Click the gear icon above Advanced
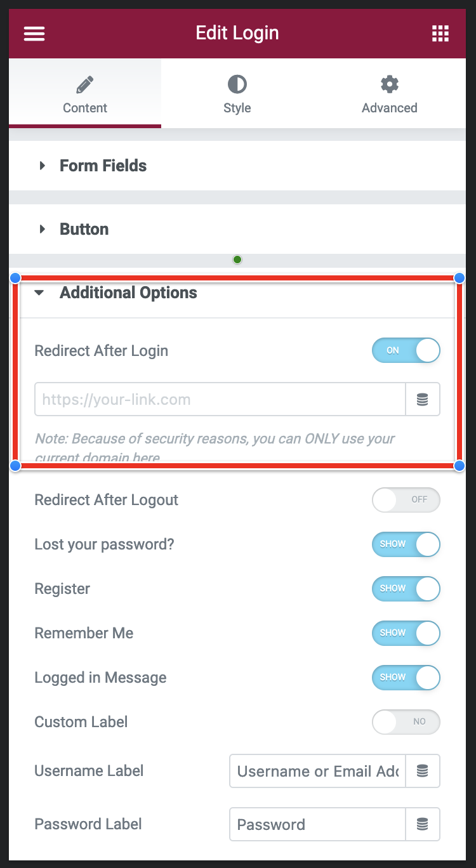476x868 pixels. [389, 83]
